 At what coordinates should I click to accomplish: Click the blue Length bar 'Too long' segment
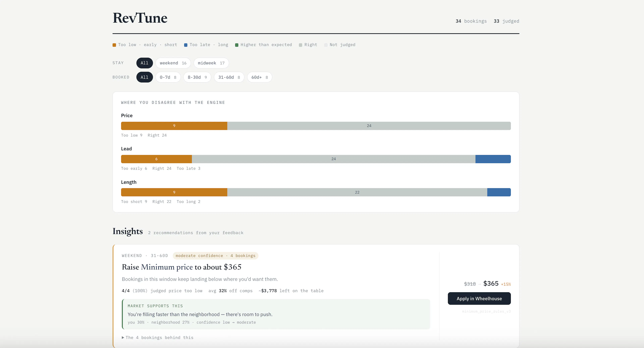(x=499, y=192)
